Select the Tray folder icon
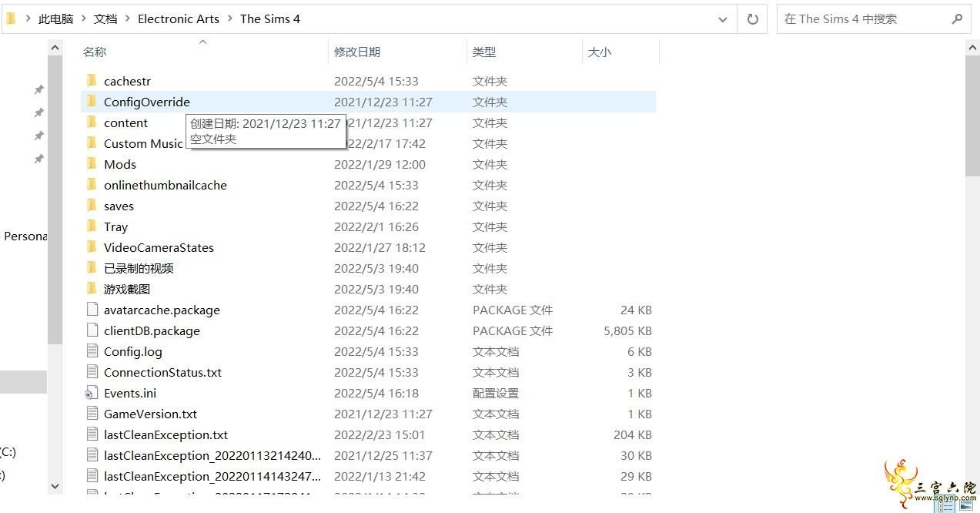This screenshot has height=513, width=980. 92,226
